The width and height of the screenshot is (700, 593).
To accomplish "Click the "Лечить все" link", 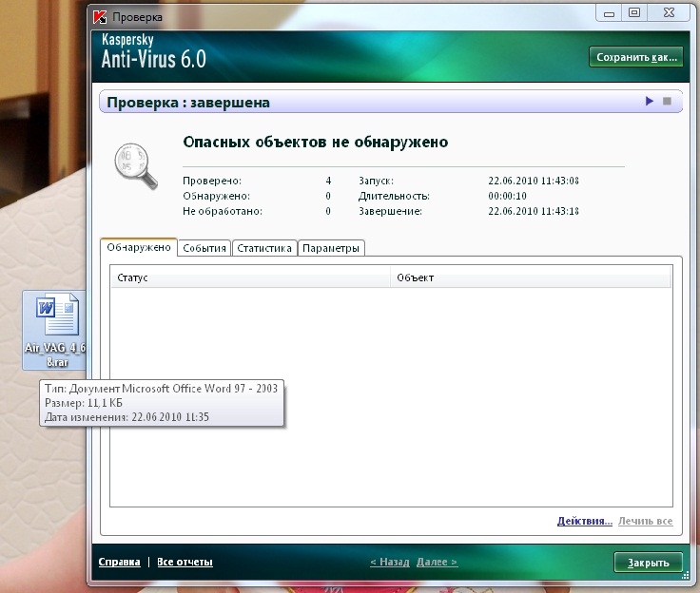I will pos(645,521).
